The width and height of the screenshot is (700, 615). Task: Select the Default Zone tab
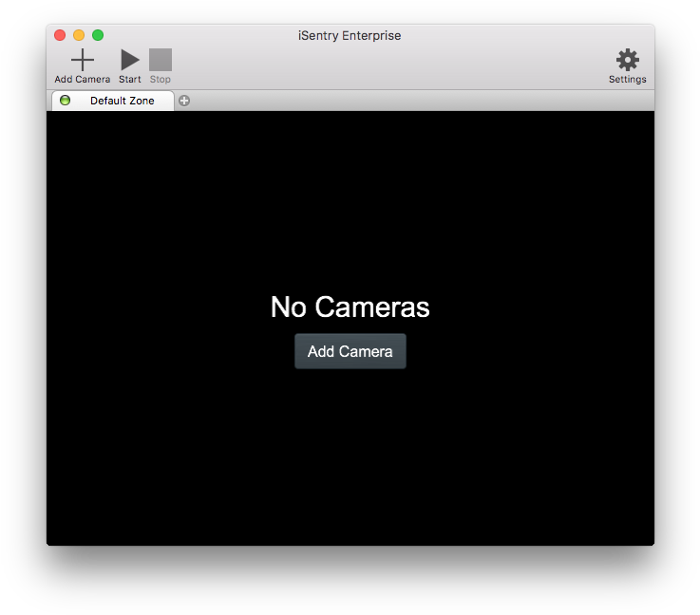pos(113,101)
